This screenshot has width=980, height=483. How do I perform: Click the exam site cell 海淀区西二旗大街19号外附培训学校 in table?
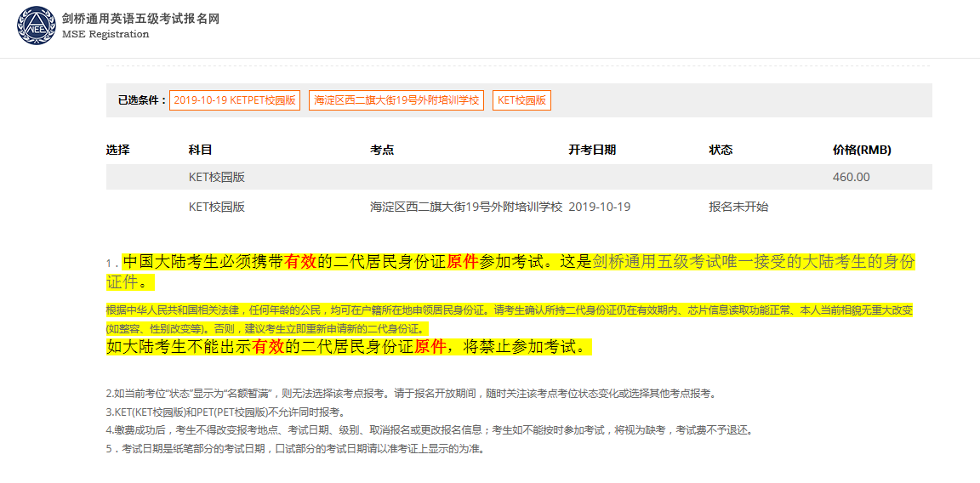pos(466,207)
